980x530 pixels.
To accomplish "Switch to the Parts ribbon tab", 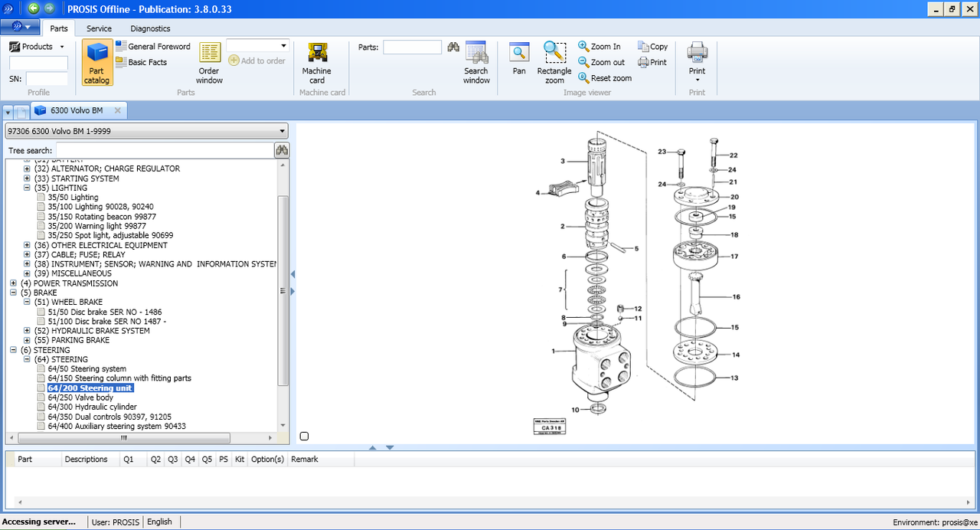I will pyautogui.click(x=59, y=28).
